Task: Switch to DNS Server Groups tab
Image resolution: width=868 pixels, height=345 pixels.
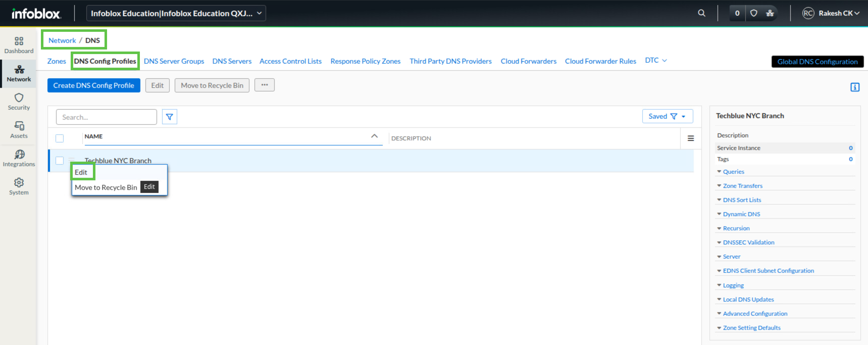Action: click(174, 61)
